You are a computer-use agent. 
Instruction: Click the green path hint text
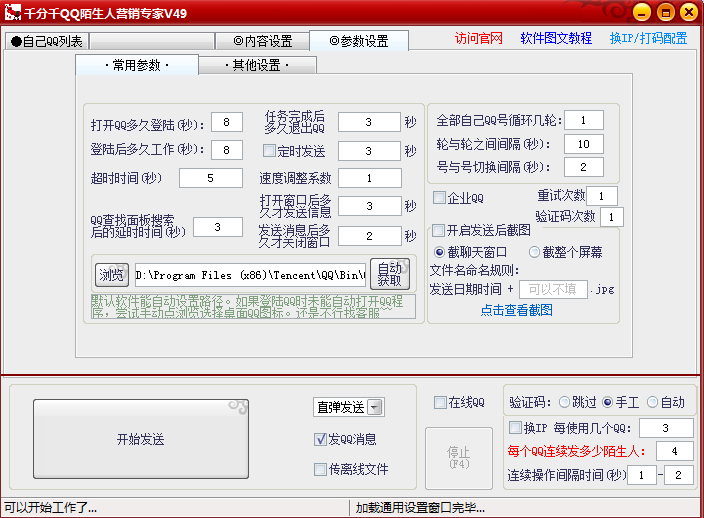tap(253, 307)
